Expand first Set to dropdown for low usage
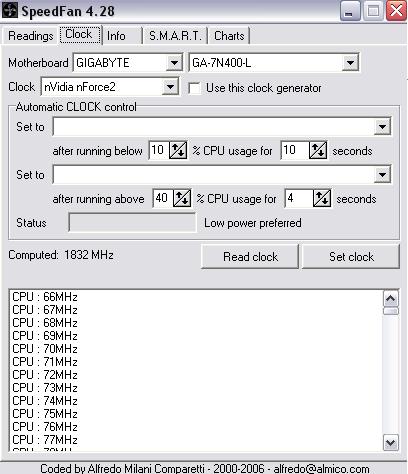The width and height of the screenshot is (408, 474). pyautogui.click(x=382, y=127)
